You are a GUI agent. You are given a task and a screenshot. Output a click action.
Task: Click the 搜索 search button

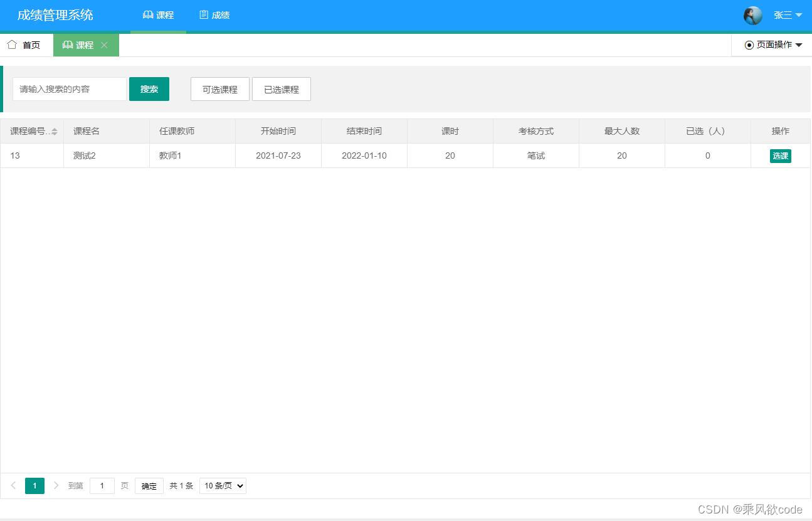(x=149, y=89)
